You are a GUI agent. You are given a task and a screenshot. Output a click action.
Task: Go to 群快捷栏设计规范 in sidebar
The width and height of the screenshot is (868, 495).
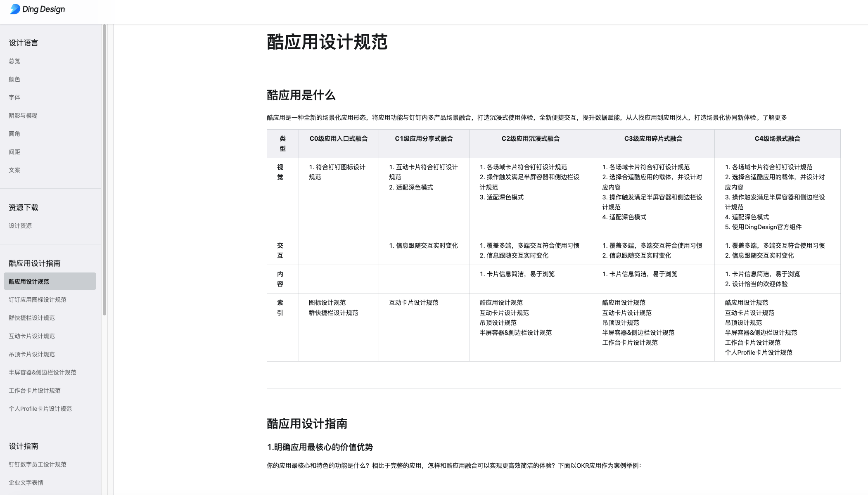coord(32,318)
